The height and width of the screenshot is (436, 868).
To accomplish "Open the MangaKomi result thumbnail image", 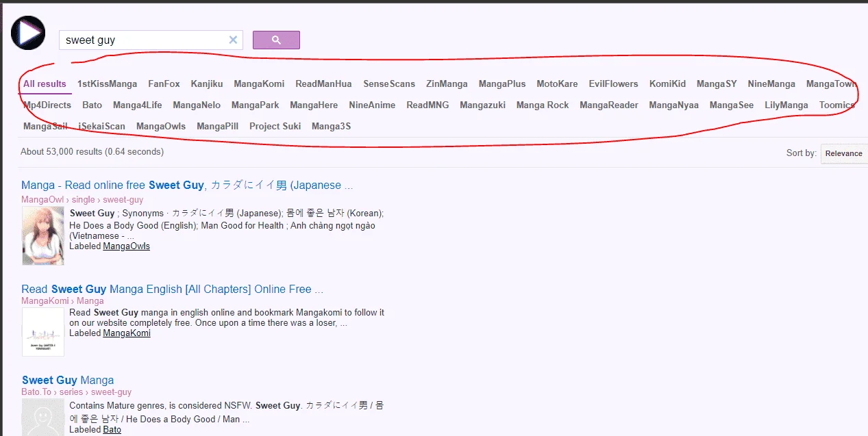I will pyautogui.click(x=43, y=332).
